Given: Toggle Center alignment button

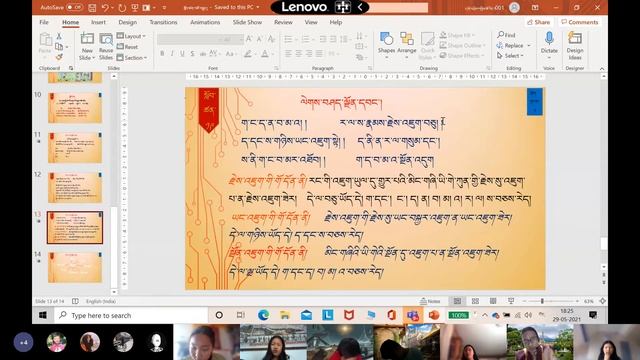Looking at the screenshot, I should 299,53.
